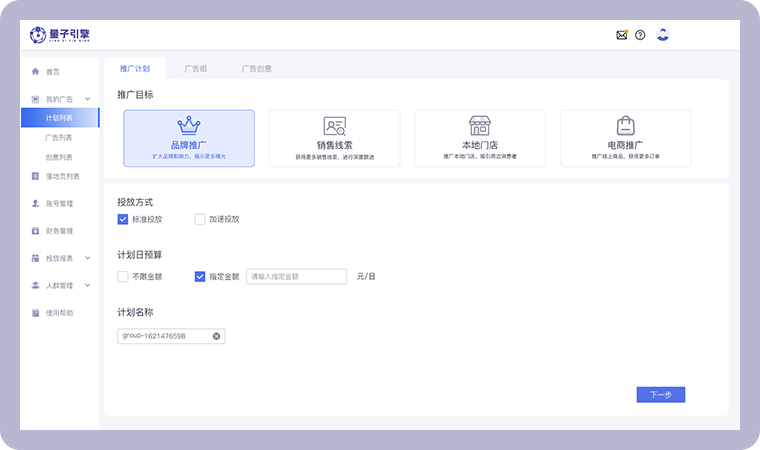The image size is (760, 450).
Task: Click the 请输入指定金额 amount input field
Action: click(296, 276)
